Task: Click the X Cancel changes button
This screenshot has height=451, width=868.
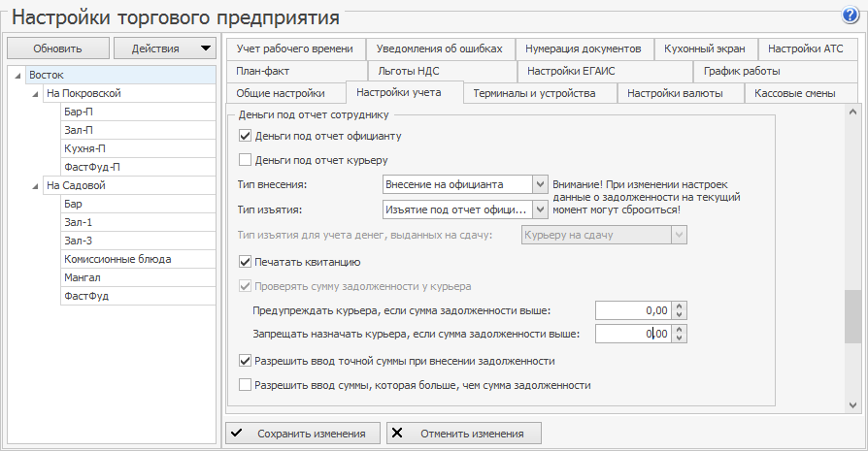Action: (463, 434)
